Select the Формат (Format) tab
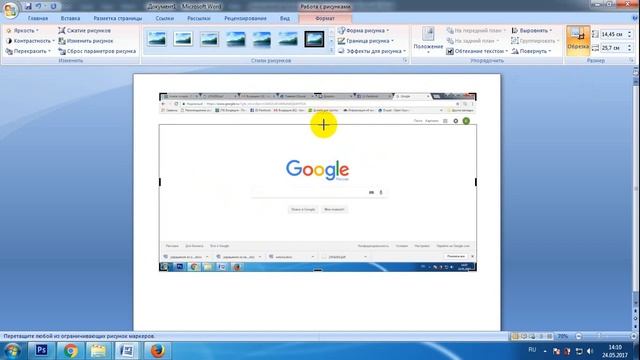The width and height of the screenshot is (640, 360). pos(325,18)
